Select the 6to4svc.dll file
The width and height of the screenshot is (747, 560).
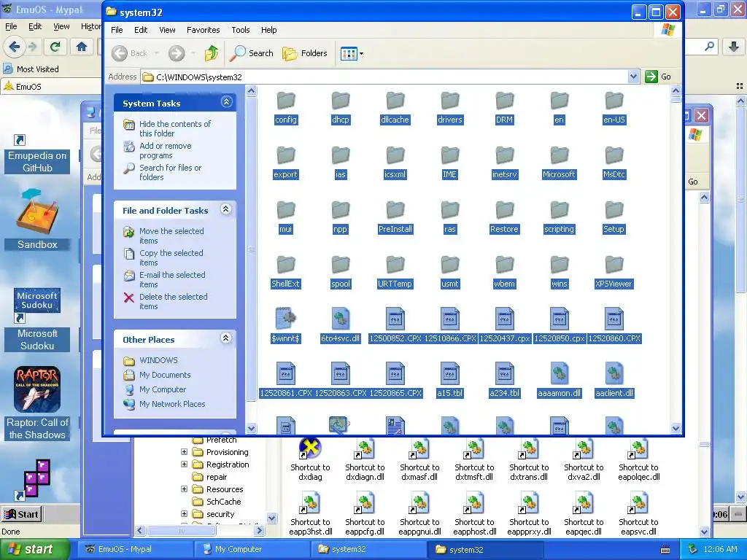(x=341, y=326)
